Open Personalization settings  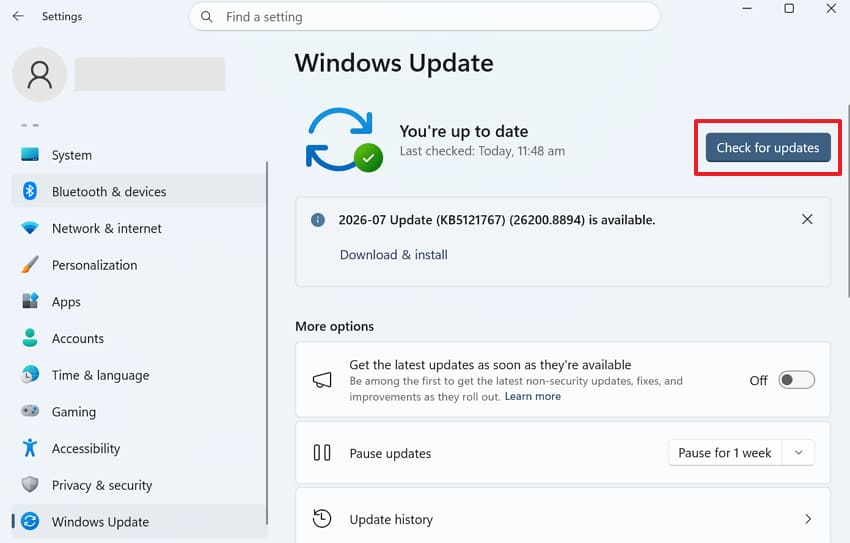(139, 265)
